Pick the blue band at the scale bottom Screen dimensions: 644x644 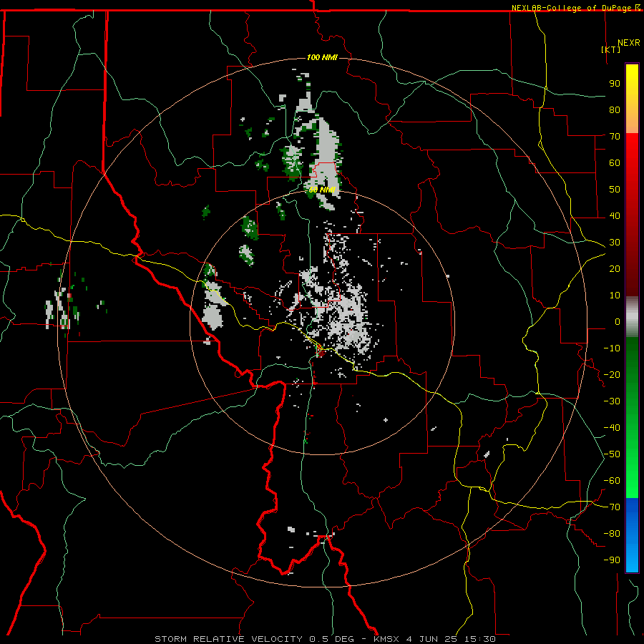pos(632,535)
